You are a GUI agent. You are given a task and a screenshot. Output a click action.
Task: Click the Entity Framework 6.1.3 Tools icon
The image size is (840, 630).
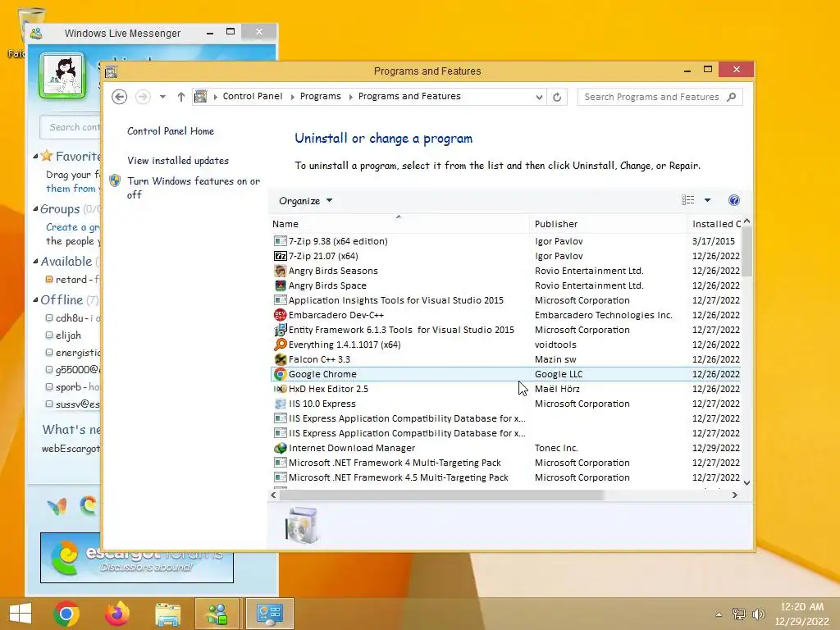[281, 330]
